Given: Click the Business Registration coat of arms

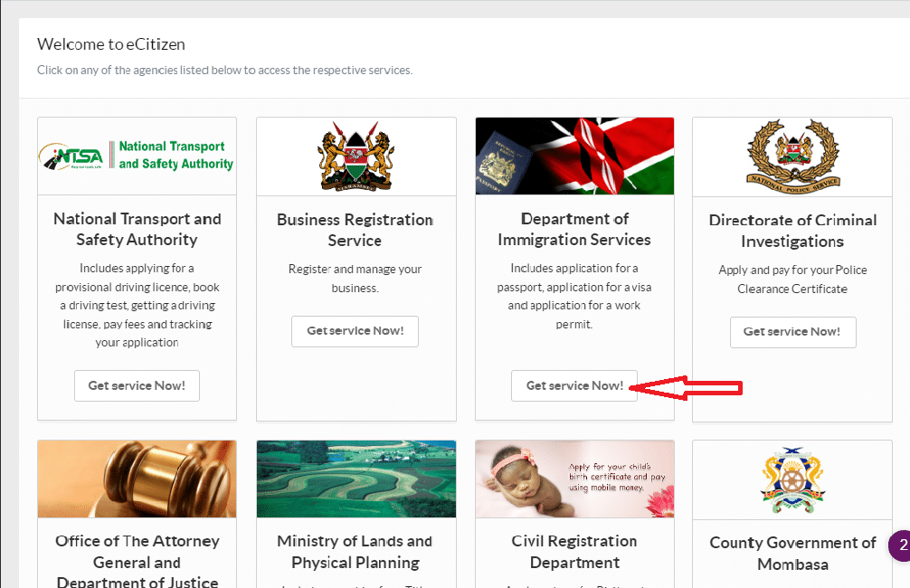Looking at the screenshot, I should pyautogui.click(x=355, y=156).
